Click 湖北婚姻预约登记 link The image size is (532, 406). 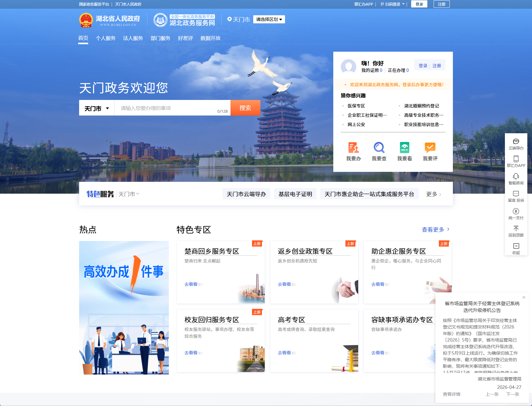click(x=422, y=106)
